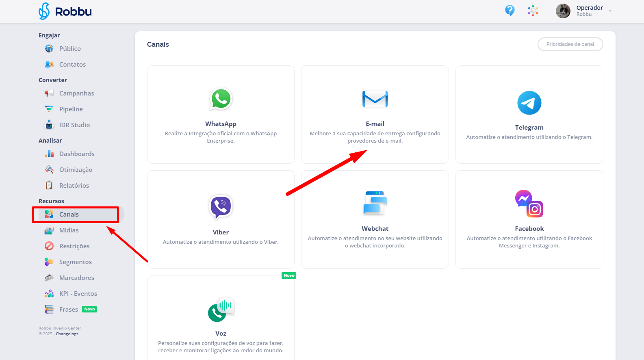Expand the Operador user dropdown arrow

[x=610, y=11]
